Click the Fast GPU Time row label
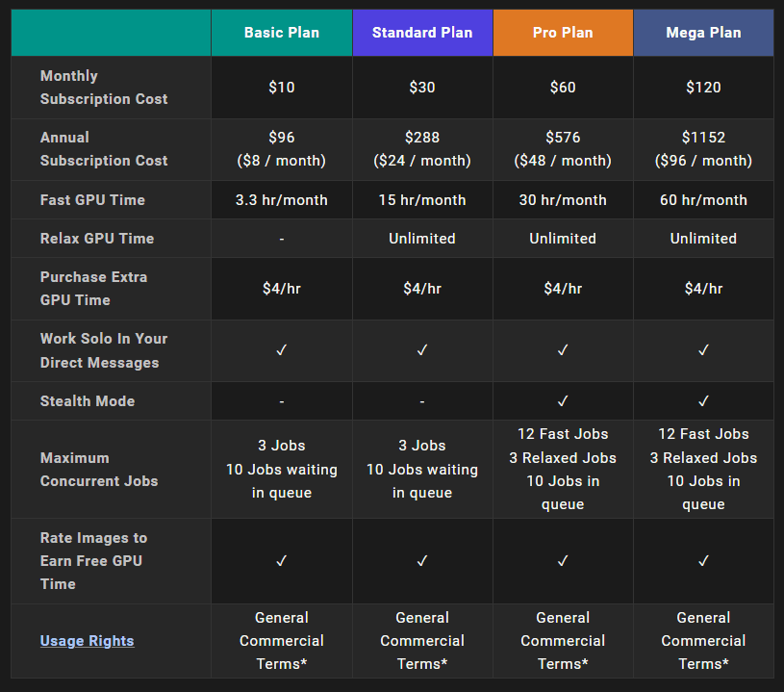Viewport: 784px width, 692px height. (92, 200)
